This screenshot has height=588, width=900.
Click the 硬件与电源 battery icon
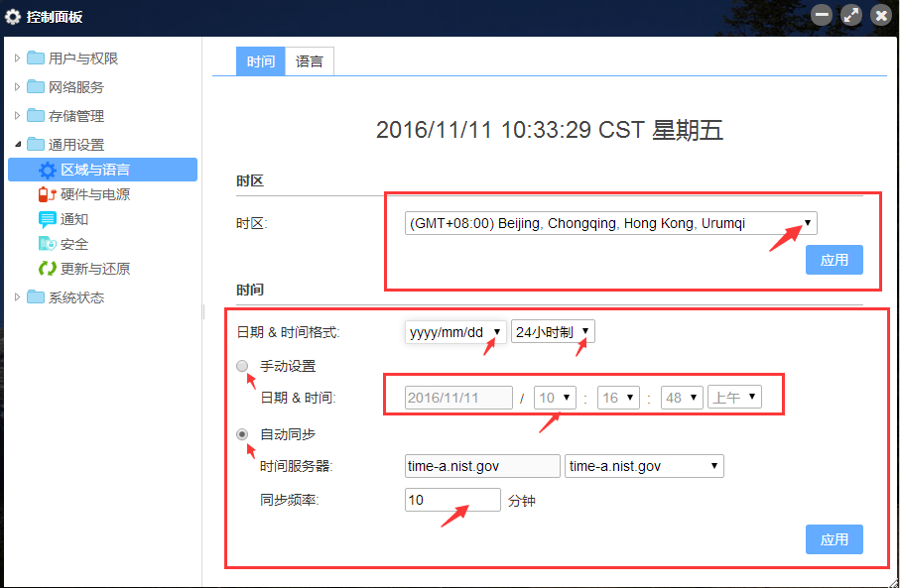click(x=47, y=194)
